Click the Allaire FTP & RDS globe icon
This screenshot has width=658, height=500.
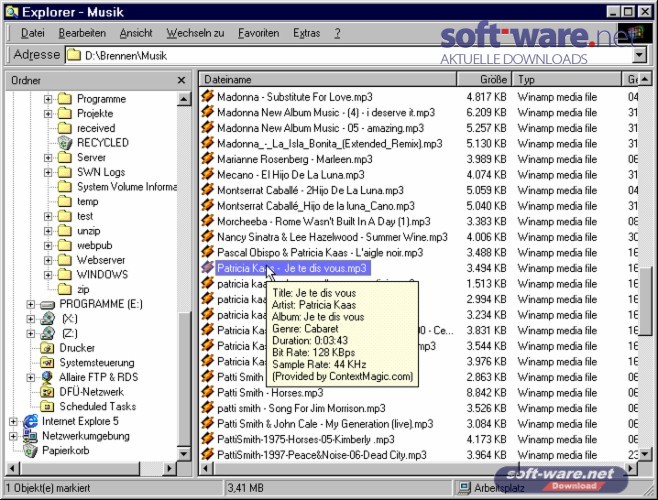tap(47, 377)
